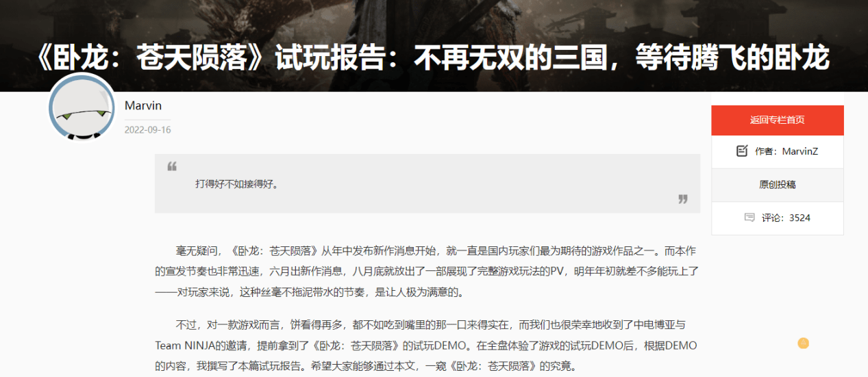
Task: Open the 作者:MarvinZ sidebar entry
Action: (x=777, y=152)
